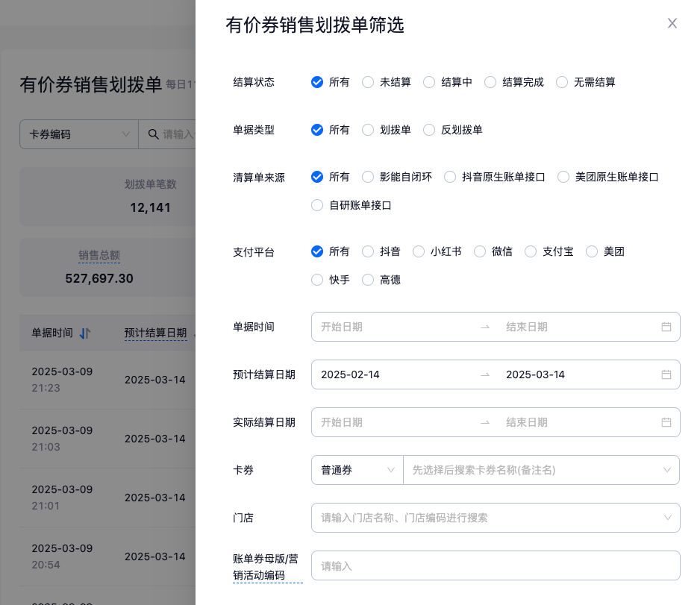Screen dimensions: 700x605
Task: Open the 普通券 card type dropdown
Action: (357, 470)
